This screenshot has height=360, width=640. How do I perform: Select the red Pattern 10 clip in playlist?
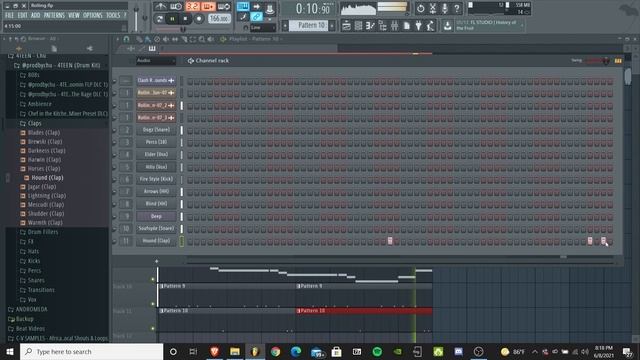click(364, 311)
